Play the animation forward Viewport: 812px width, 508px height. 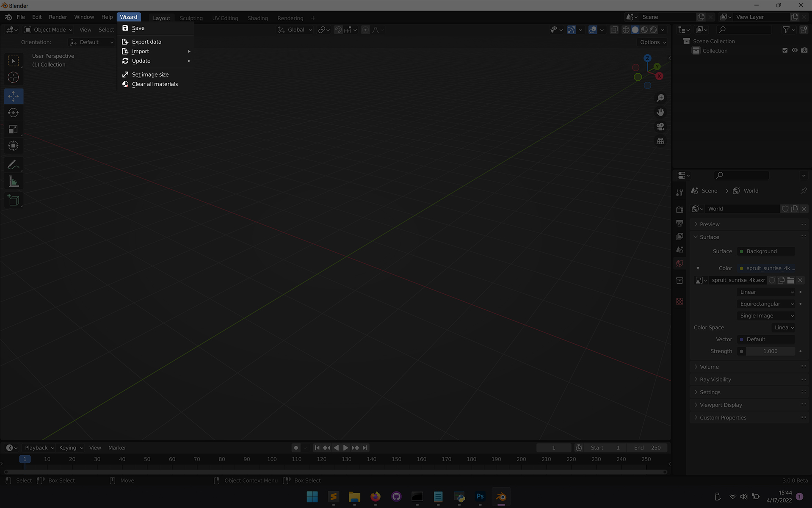345,448
